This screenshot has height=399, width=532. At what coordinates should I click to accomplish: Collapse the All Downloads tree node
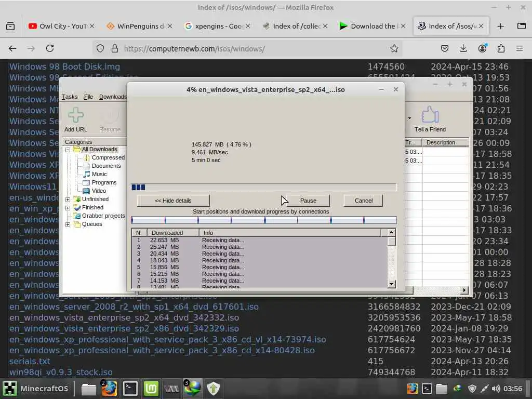(68, 150)
